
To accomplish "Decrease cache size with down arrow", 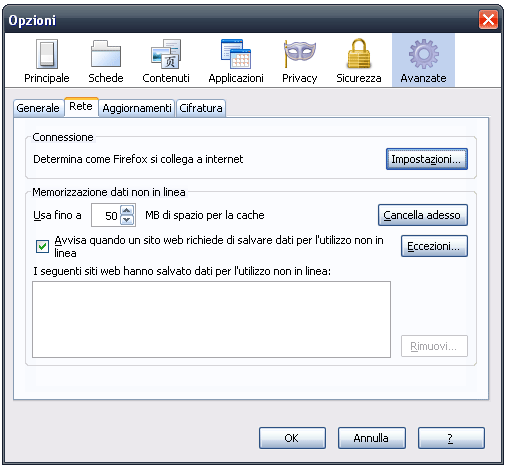I will pos(127,220).
